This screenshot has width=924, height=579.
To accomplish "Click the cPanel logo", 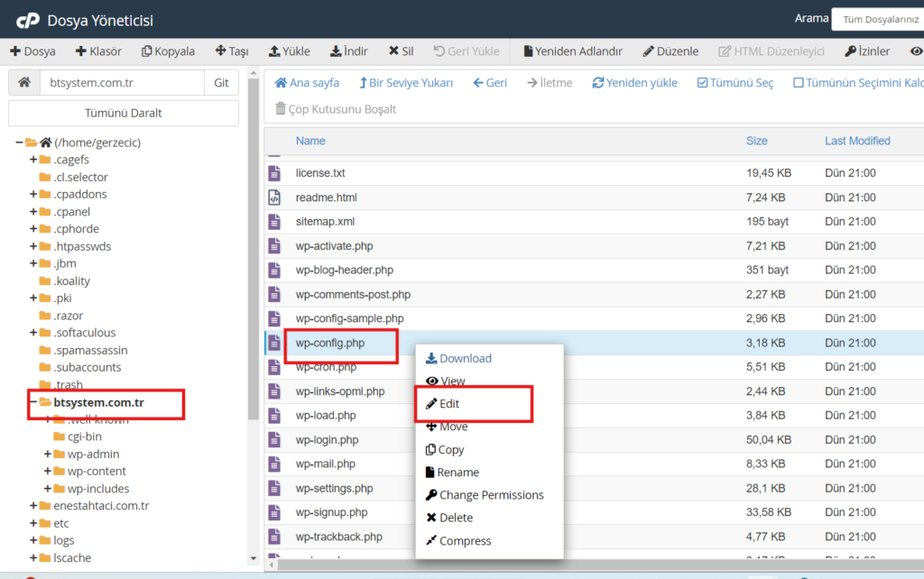I will pyautogui.click(x=27, y=21).
